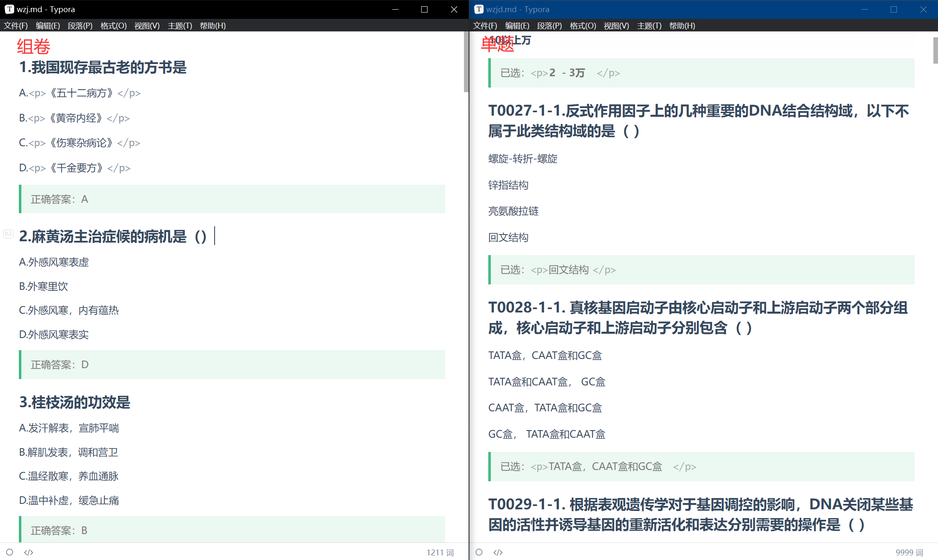The height and width of the screenshot is (560, 938).
Task: Click the Typora app icon in wzj.md title bar
Action: pos(10,9)
